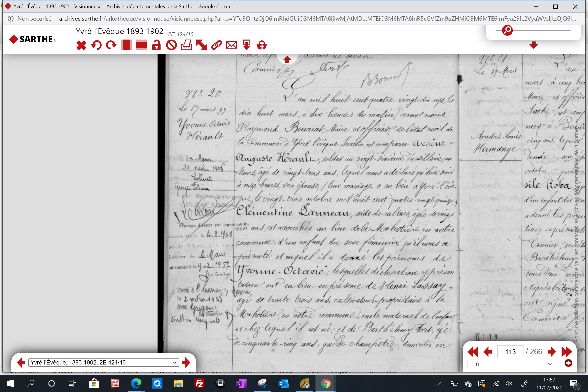This screenshot has width=588, height=392.
Task: Rotate the image clockwise
Action: pos(111,45)
